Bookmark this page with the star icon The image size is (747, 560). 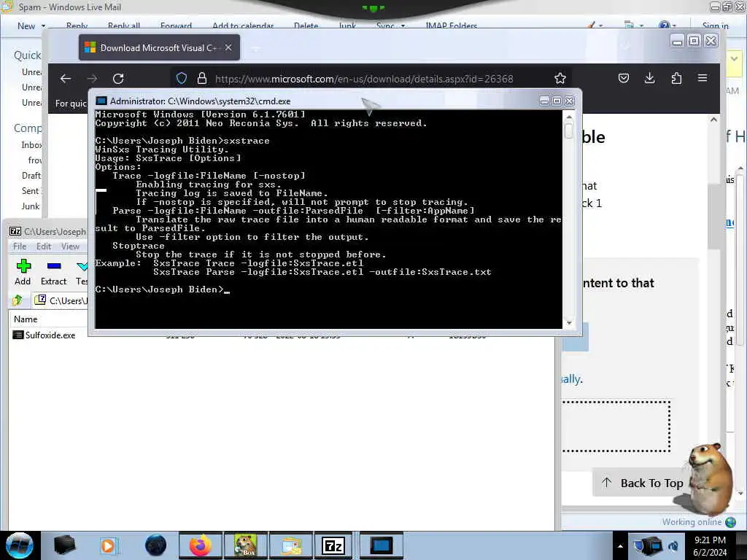[560, 79]
